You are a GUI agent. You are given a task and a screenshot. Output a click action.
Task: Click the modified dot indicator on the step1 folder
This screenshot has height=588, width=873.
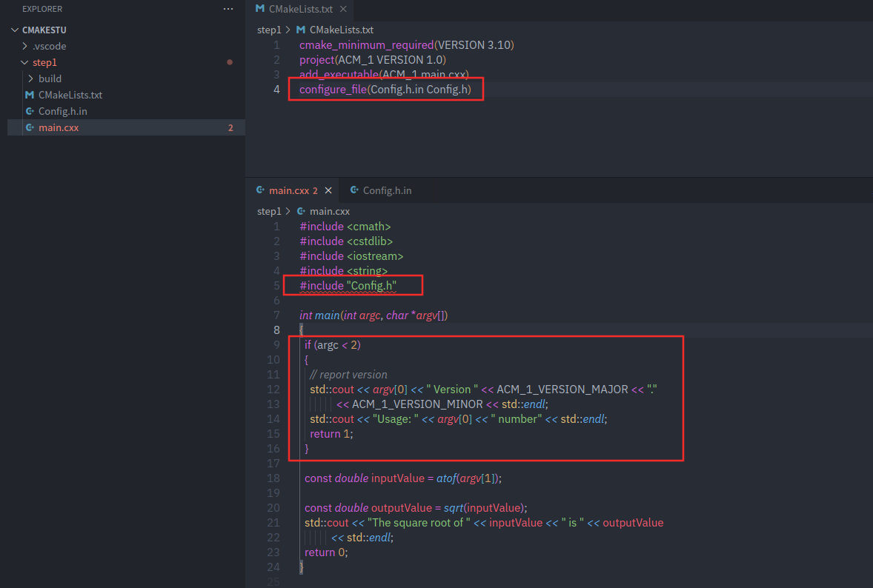coord(230,63)
